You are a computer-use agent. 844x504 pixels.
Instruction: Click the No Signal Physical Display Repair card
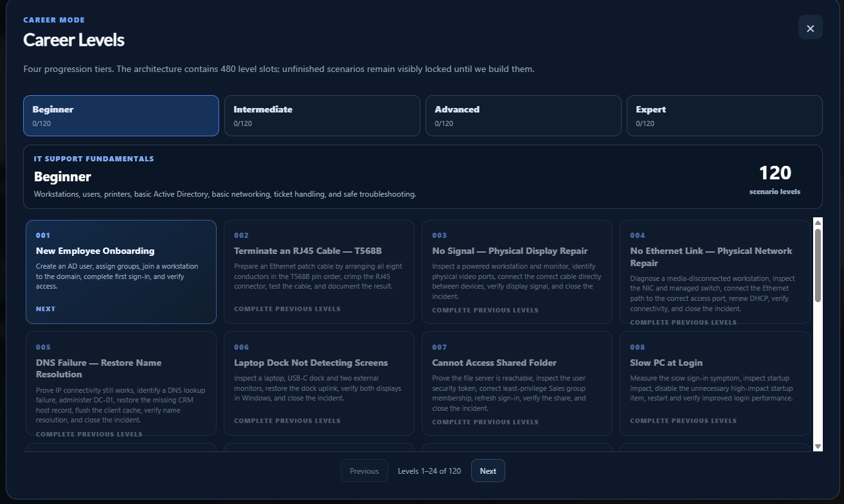click(x=517, y=272)
